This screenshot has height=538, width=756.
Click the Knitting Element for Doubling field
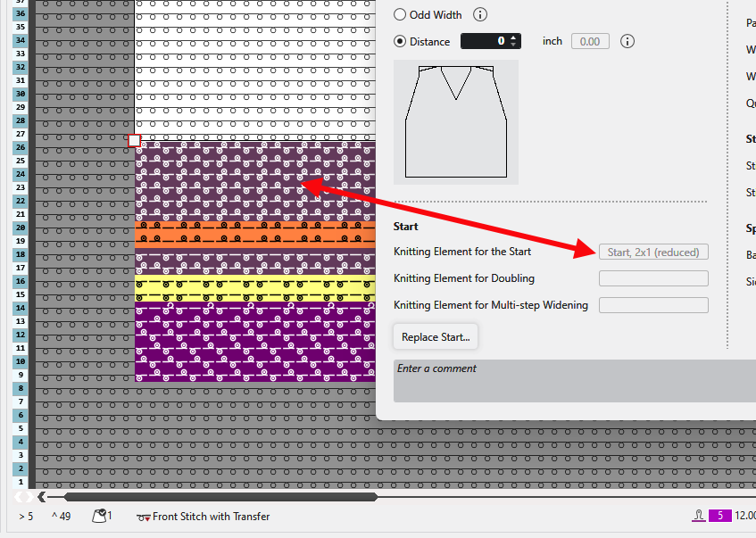pos(653,278)
